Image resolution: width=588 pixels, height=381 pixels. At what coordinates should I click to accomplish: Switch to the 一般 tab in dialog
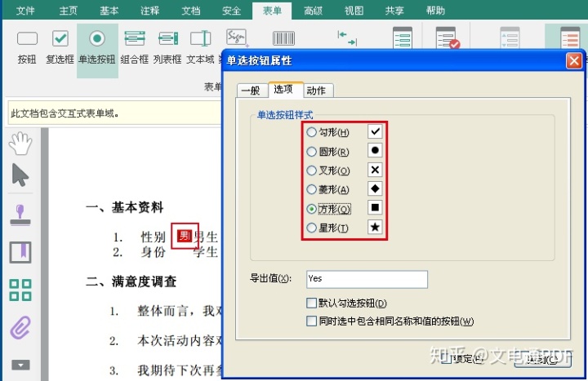tap(251, 91)
